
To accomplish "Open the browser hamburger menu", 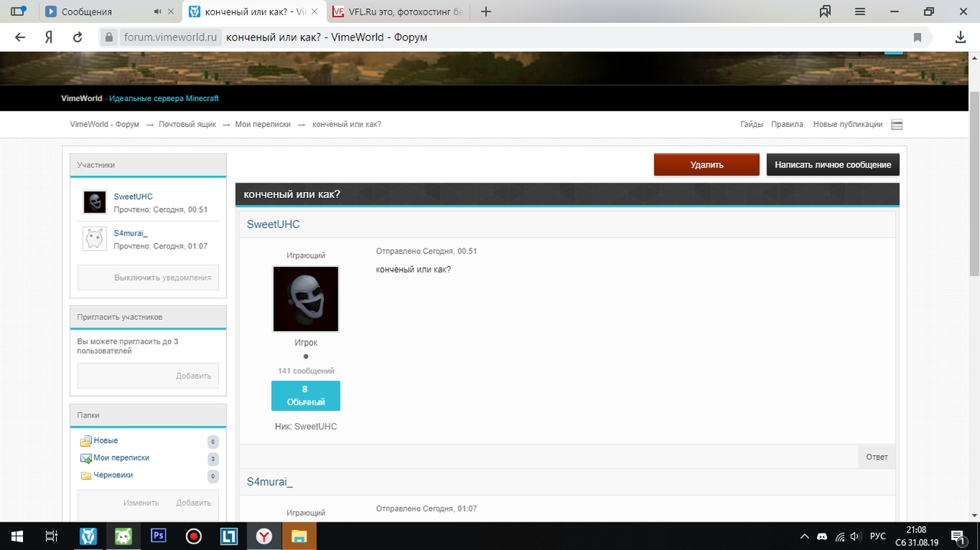I will point(860,11).
